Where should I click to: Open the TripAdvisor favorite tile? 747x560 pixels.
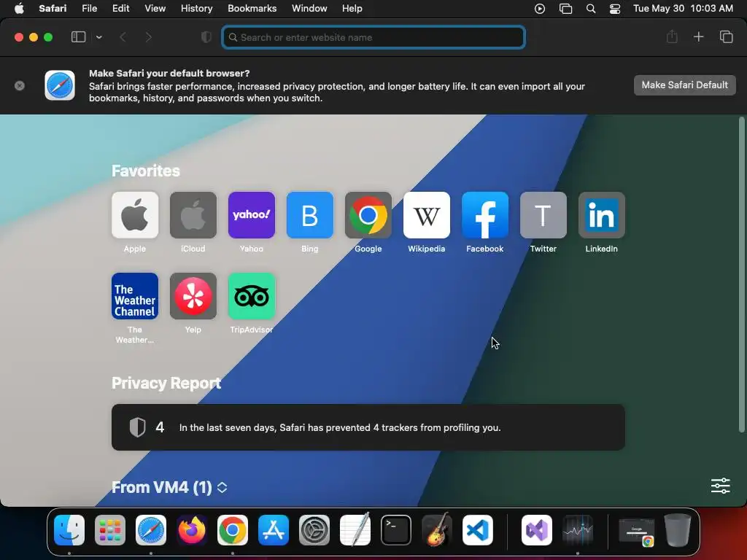click(x=252, y=296)
